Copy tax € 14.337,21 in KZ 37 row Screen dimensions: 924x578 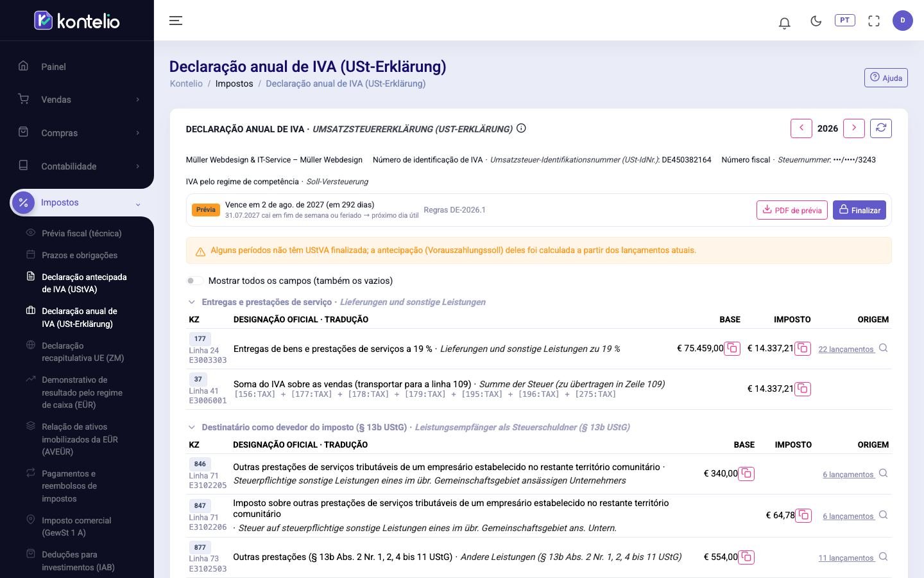click(x=803, y=389)
